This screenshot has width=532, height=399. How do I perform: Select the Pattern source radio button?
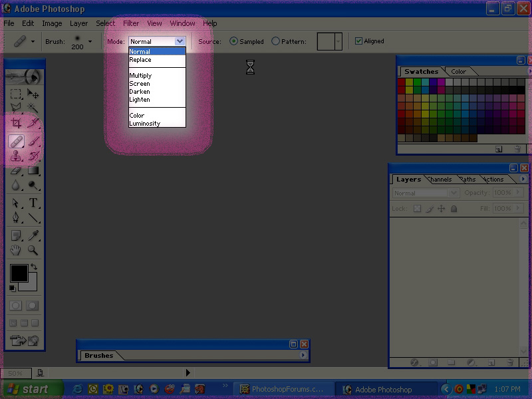point(276,41)
